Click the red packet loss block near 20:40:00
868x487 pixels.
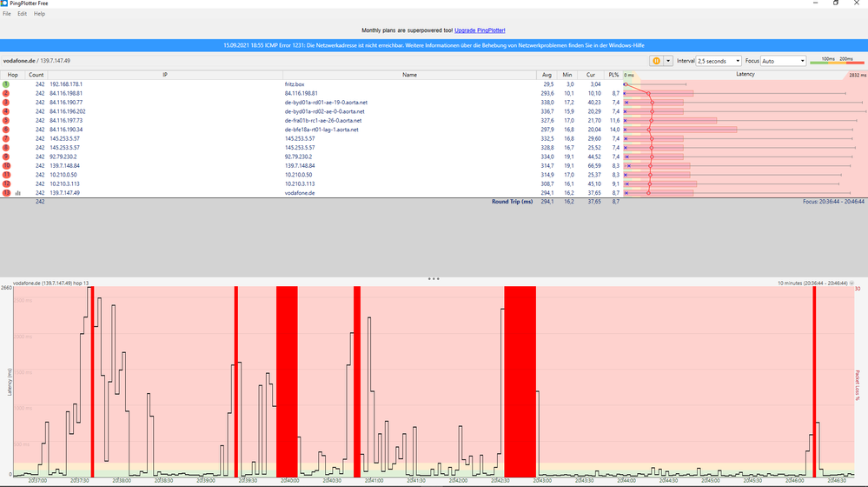[x=287, y=382]
